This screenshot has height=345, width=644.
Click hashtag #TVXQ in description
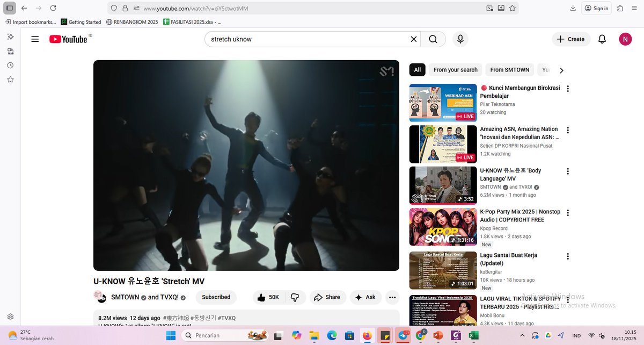tap(226, 318)
